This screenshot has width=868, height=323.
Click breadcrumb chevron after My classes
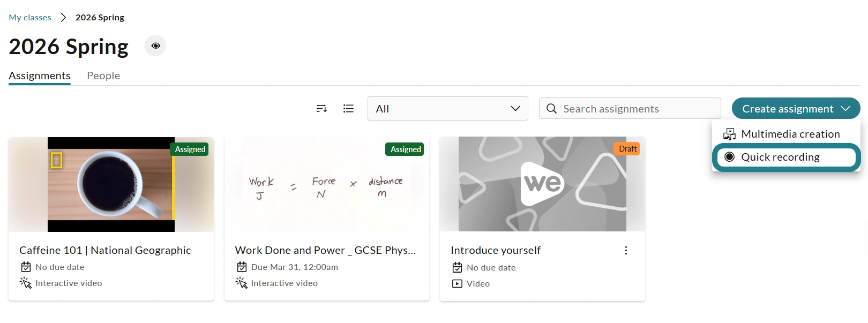point(63,18)
